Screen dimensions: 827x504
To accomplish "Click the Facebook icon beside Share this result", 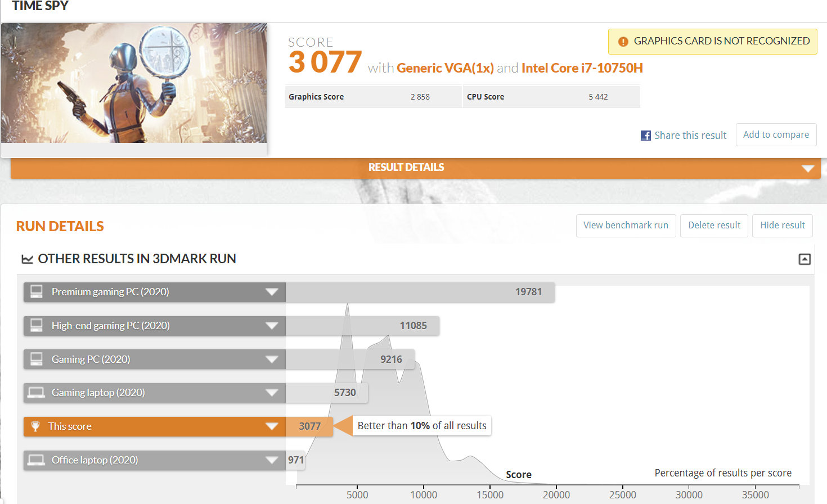I will pos(646,136).
